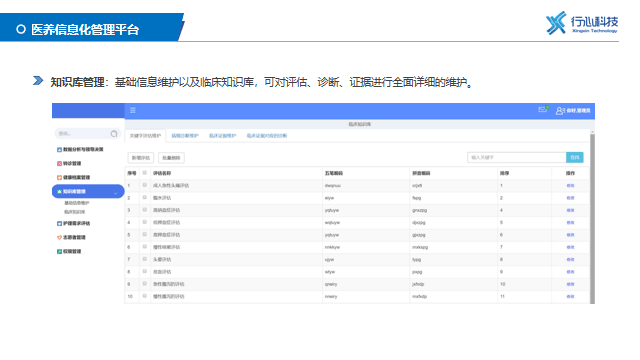Click 修改 link in sort order 9 row
This screenshot has width=640, height=360.
[x=570, y=272]
